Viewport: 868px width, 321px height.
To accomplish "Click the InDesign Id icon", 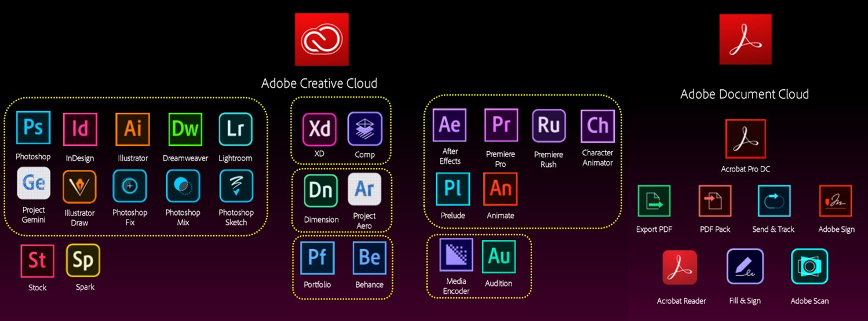I will [x=80, y=129].
